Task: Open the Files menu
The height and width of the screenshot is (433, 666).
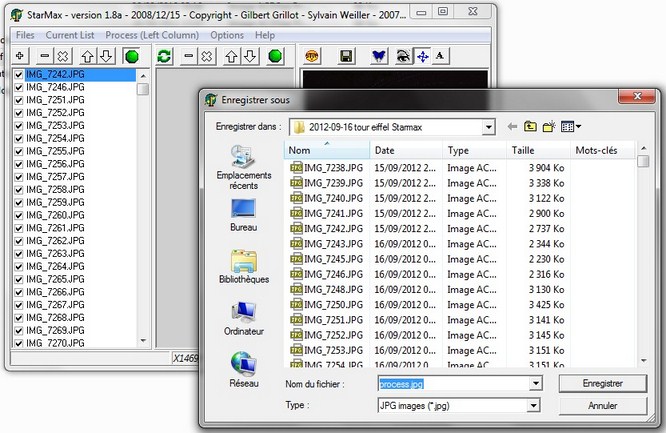Action: coord(25,35)
